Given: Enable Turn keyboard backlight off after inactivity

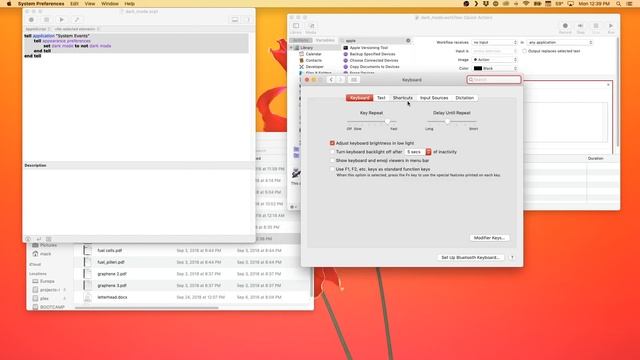Looking at the screenshot, I should (332, 152).
